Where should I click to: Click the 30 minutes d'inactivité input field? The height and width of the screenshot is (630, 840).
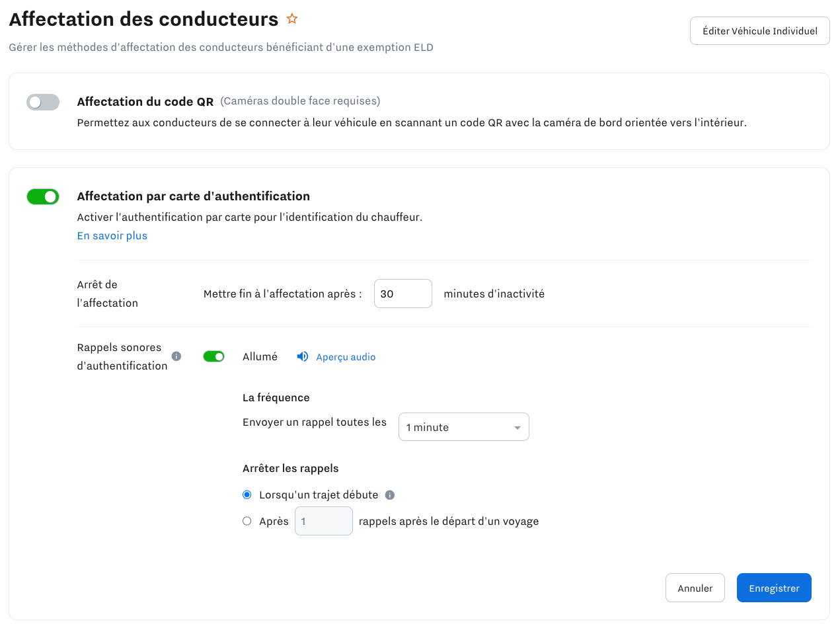pyautogui.click(x=402, y=293)
